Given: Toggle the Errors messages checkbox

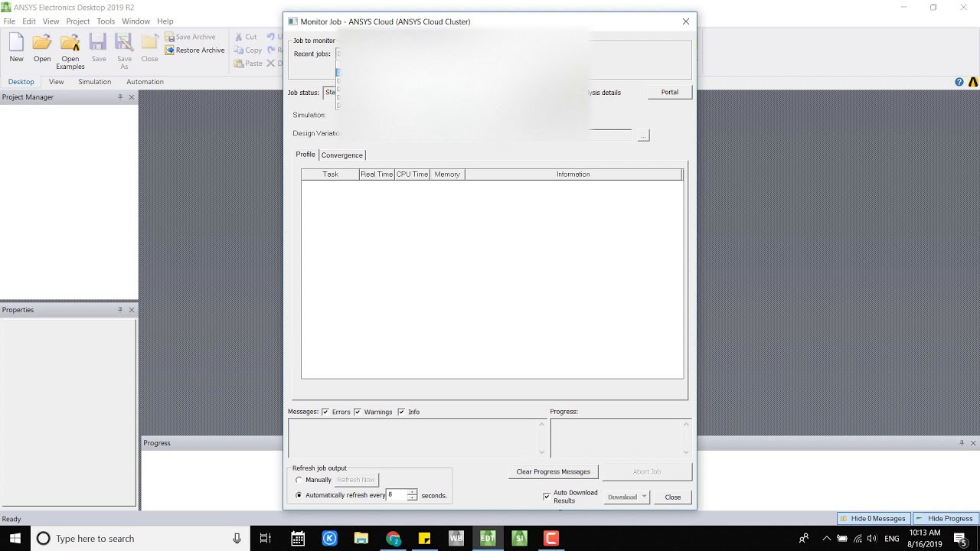Looking at the screenshot, I should 325,412.
